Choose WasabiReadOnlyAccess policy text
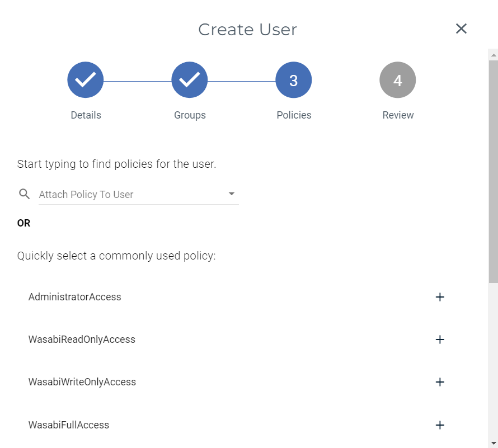 point(82,339)
